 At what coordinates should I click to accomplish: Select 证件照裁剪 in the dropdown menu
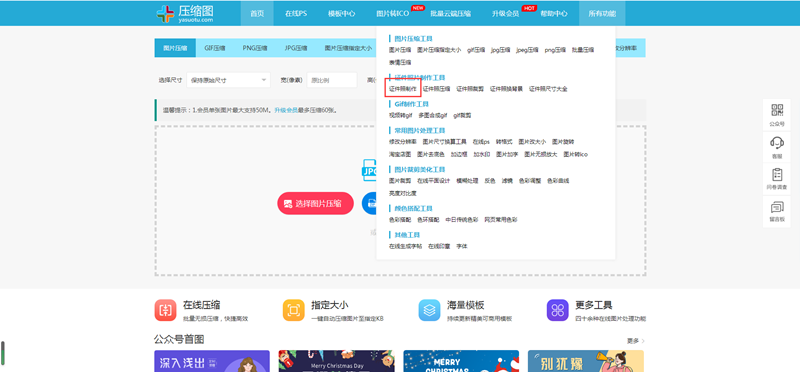point(470,89)
